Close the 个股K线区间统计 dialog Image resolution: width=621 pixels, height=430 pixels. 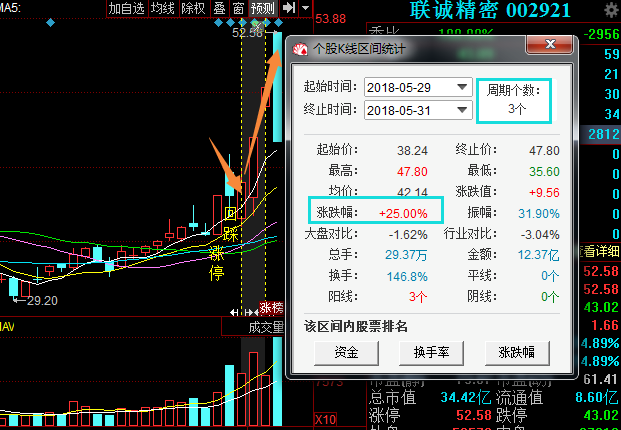[549, 44]
